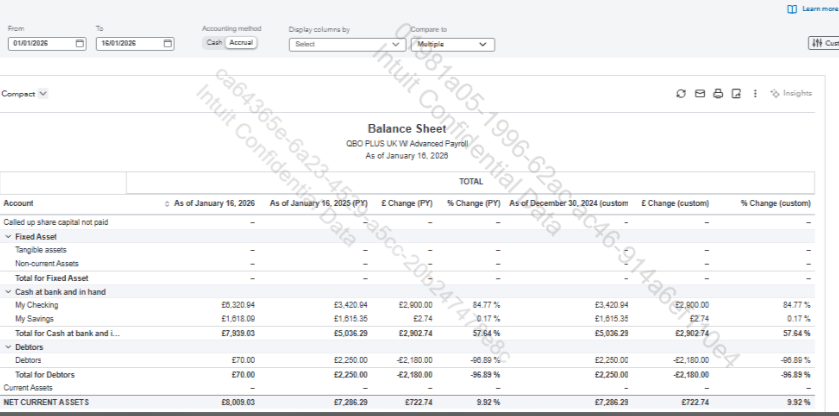Select Accrual accounting method

(x=240, y=43)
